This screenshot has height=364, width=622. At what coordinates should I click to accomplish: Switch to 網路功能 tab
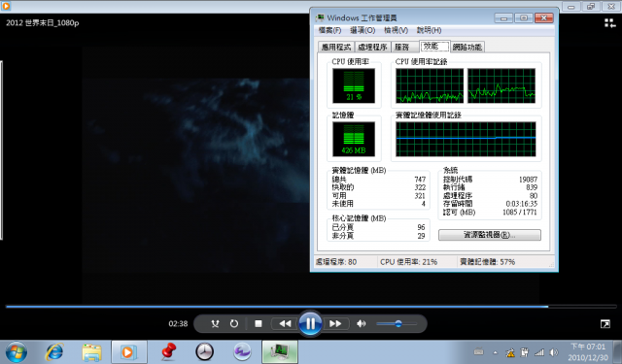(x=467, y=48)
